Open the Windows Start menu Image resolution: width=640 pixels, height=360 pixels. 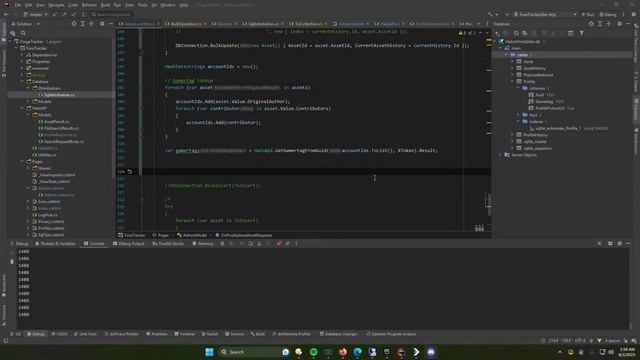tap(209, 352)
